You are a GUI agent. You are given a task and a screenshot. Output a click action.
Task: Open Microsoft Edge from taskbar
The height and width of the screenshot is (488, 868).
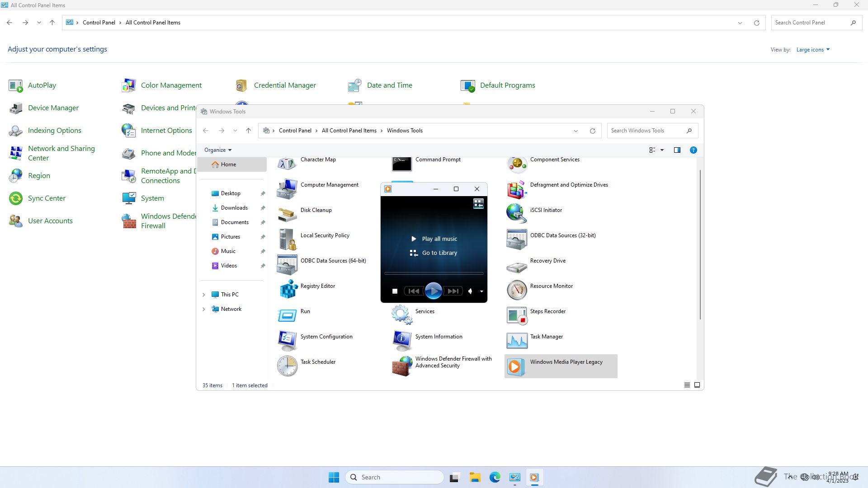(495, 477)
